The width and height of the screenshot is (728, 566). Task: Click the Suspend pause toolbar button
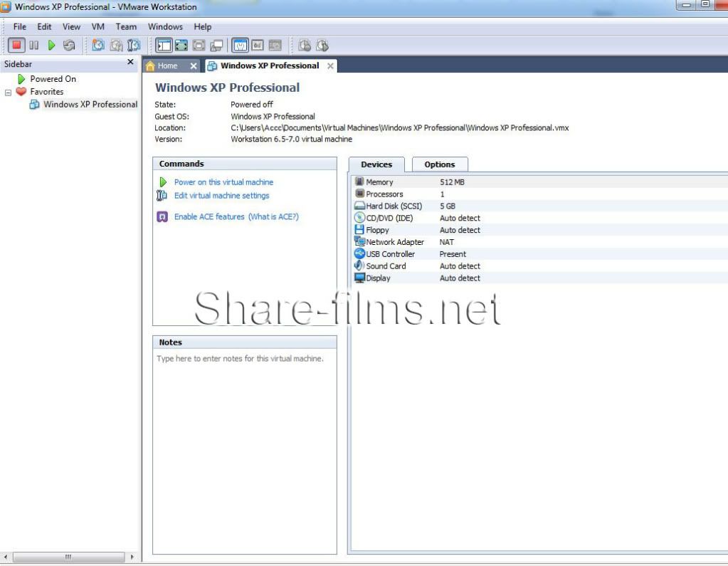point(34,45)
